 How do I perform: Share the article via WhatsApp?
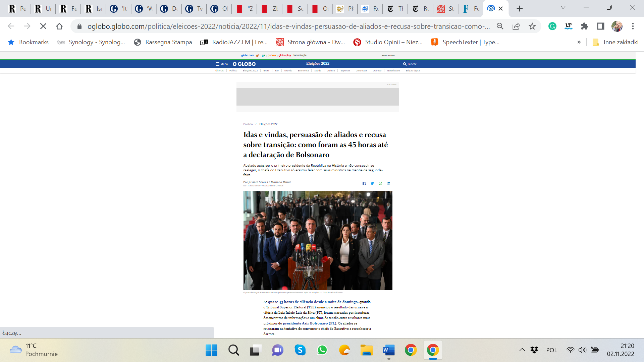coord(380,183)
